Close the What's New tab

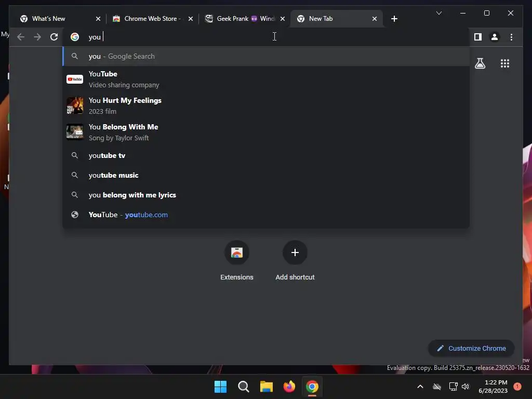[x=98, y=19]
